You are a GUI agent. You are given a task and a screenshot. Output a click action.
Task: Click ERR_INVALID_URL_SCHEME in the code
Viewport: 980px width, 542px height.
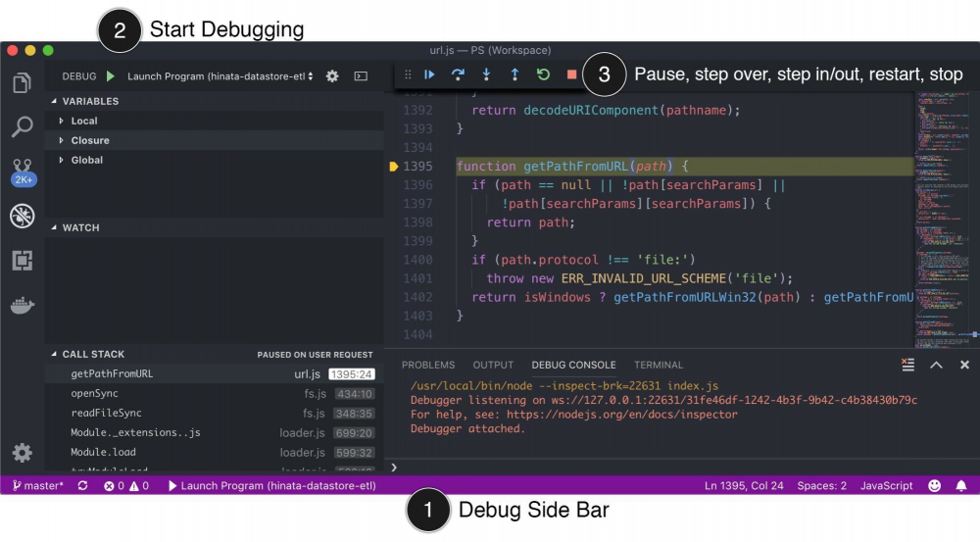644,278
